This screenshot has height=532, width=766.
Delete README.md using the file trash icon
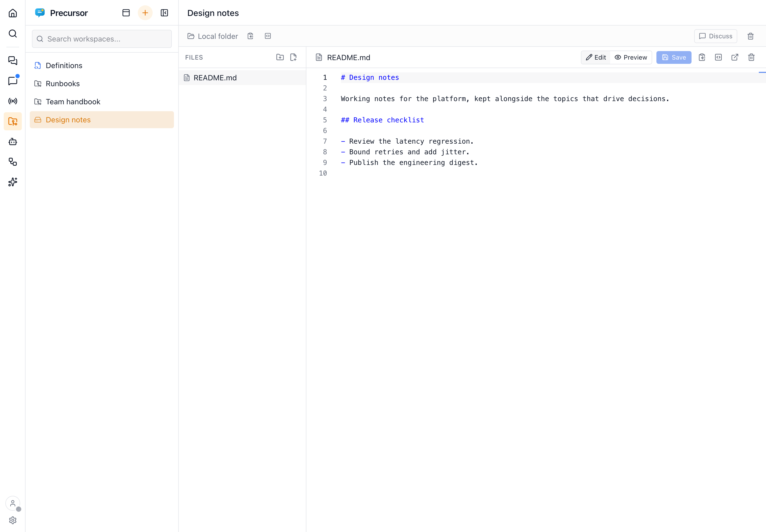[x=751, y=57]
